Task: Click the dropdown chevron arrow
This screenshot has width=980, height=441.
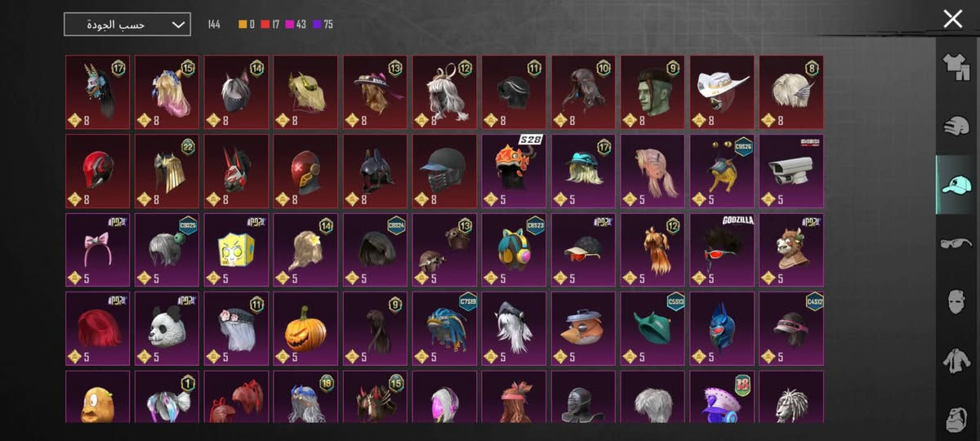Action: 178,24
